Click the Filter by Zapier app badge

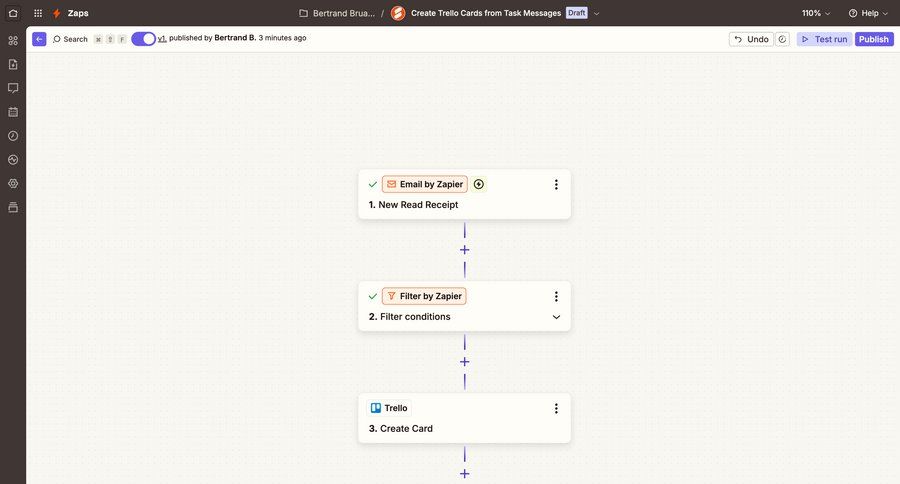(424, 296)
